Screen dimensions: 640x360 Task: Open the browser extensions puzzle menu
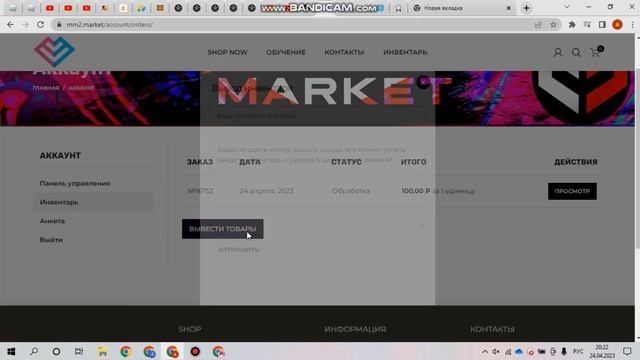click(572, 24)
